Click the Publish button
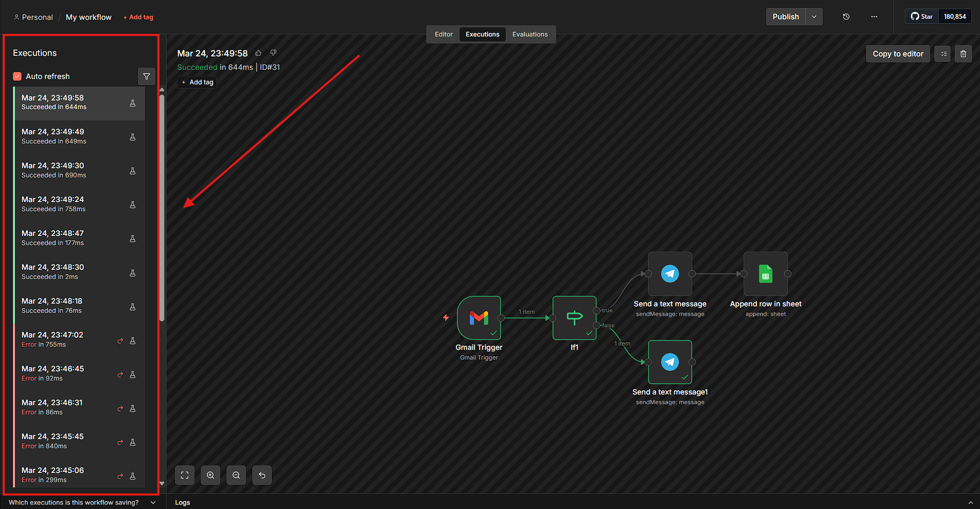Screen dimensions: 980x509 (785, 17)
